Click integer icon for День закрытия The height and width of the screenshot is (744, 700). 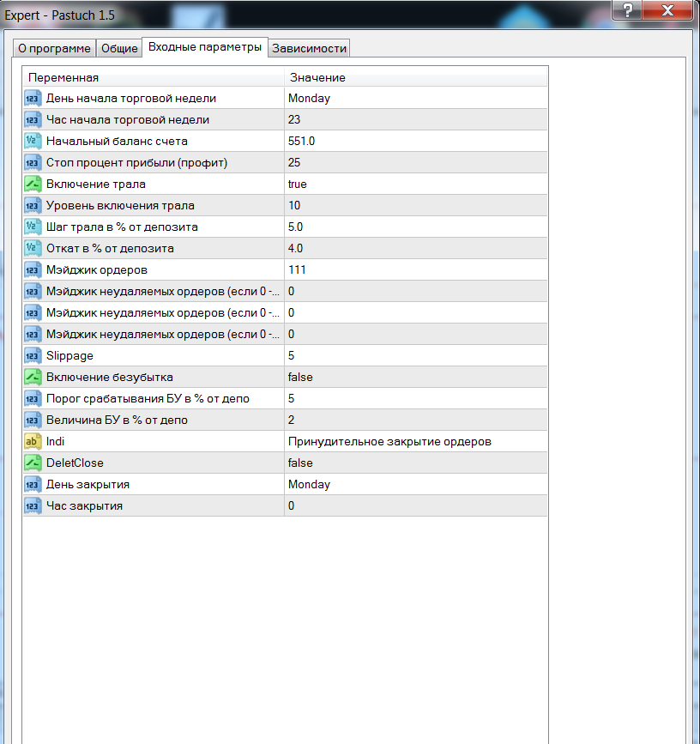click(33, 485)
